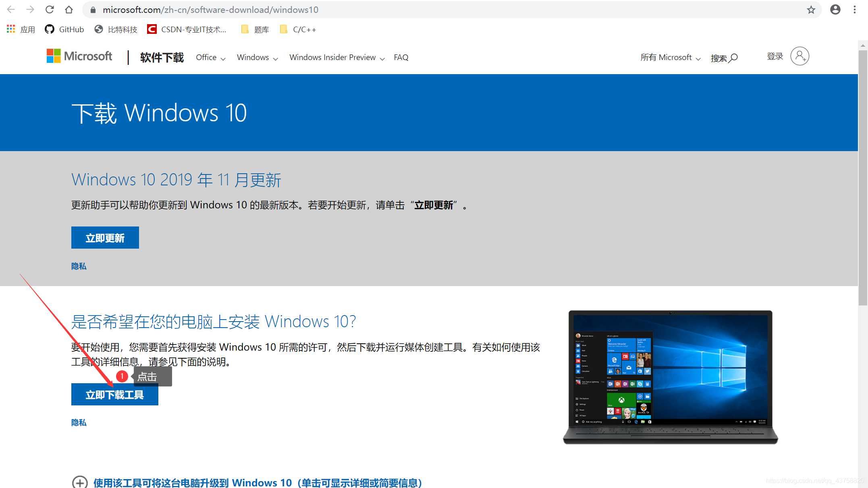
Task: Open the GitHub bookmark
Action: (x=64, y=29)
